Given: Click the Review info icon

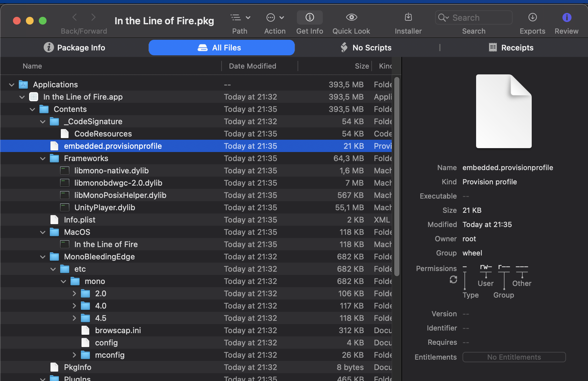Looking at the screenshot, I should point(566,17).
